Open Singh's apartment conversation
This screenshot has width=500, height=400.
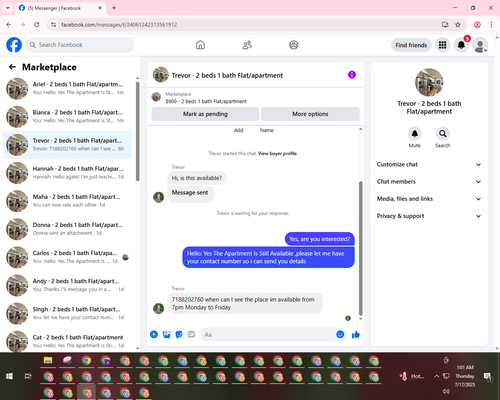pyautogui.click(x=67, y=313)
